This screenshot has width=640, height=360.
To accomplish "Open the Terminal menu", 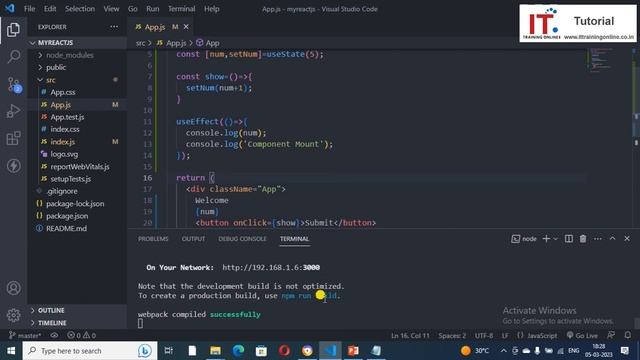I will point(181,9).
